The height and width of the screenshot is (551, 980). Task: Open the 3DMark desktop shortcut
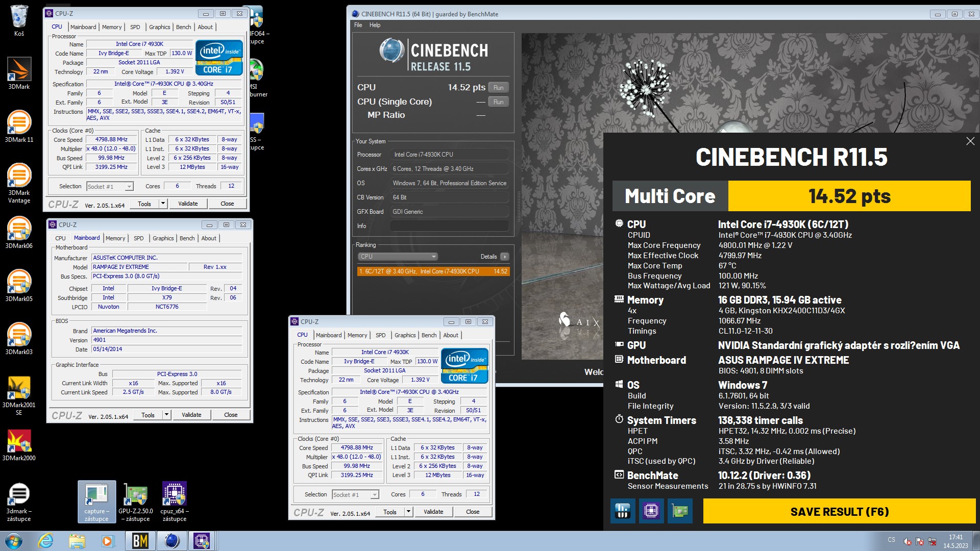[19, 73]
